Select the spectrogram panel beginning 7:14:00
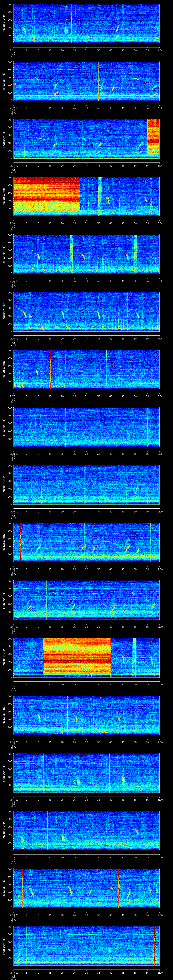The height and width of the screenshot is (980, 173). [86, 773]
